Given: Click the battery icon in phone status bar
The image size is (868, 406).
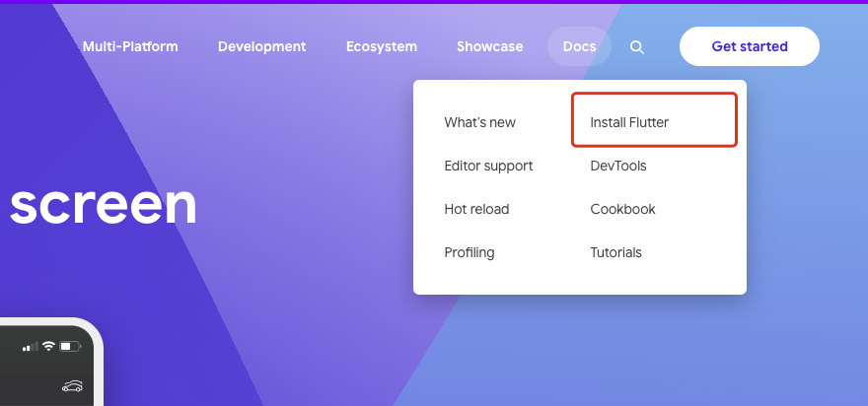Looking at the screenshot, I should (x=70, y=347).
